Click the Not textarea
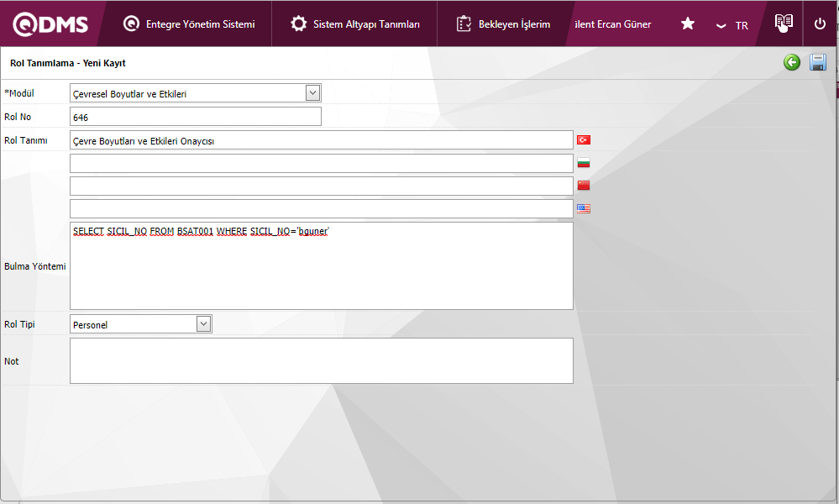839x504 pixels. tap(321, 360)
